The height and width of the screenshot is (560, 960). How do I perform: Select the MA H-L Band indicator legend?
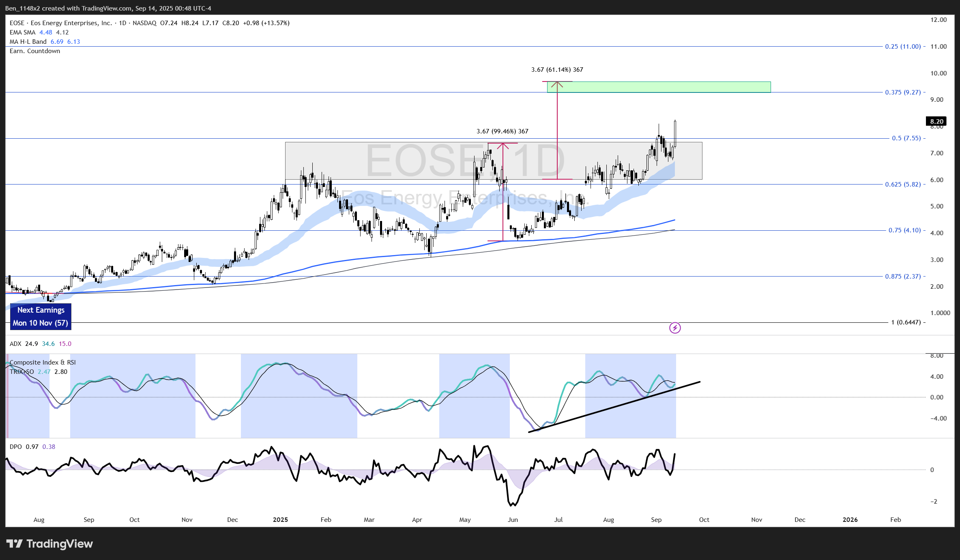[28, 42]
